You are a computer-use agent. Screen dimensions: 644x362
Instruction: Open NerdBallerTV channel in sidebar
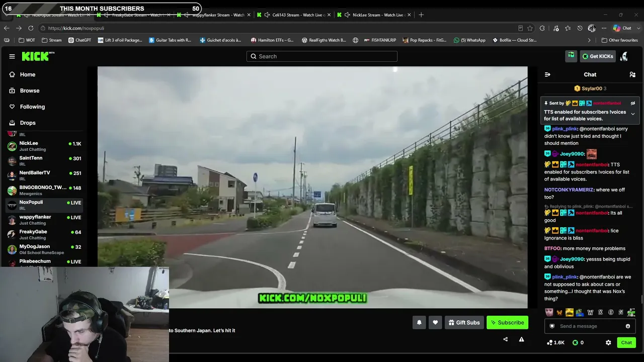pyautogui.click(x=44, y=175)
